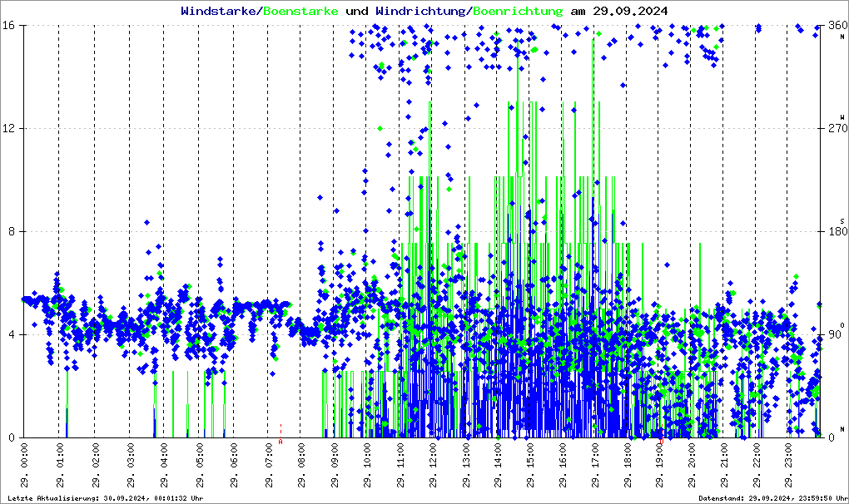Click the blue 'Windstarke' title word
Viewport: 849px width, 504px height.
[x=218, y=11]
